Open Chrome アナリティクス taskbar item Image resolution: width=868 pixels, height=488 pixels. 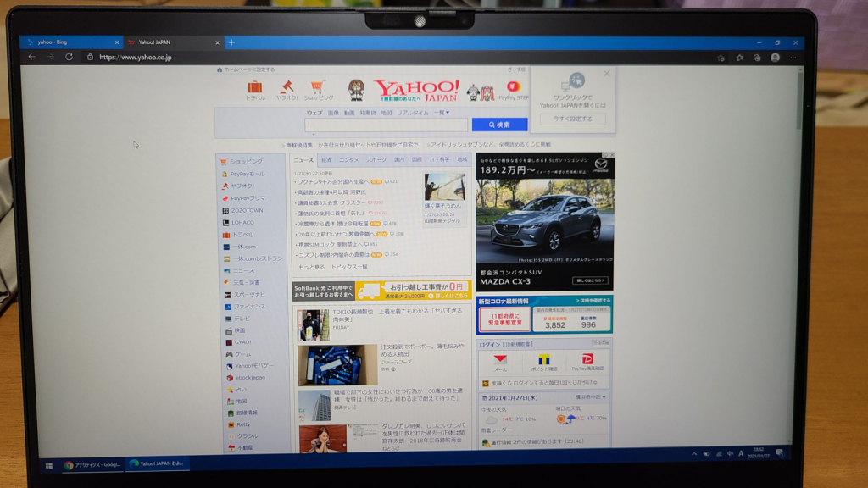coord(92,465)
